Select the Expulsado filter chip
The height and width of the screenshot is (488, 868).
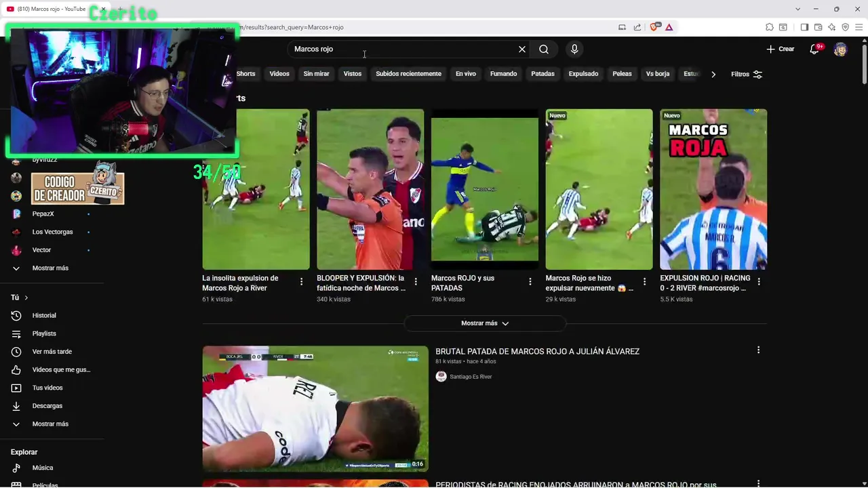[x=583, y=74]
